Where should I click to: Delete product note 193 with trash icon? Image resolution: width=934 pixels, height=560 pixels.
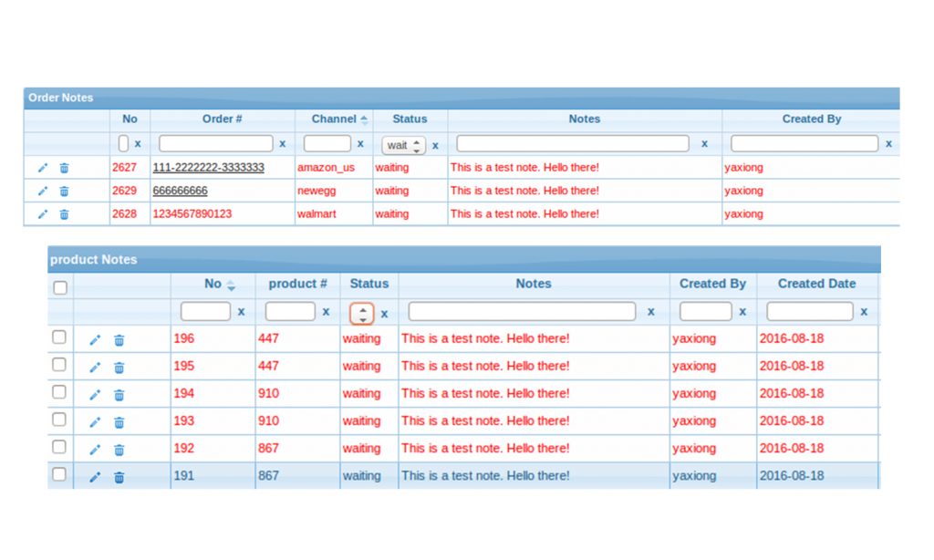click(x=119, y=422)
